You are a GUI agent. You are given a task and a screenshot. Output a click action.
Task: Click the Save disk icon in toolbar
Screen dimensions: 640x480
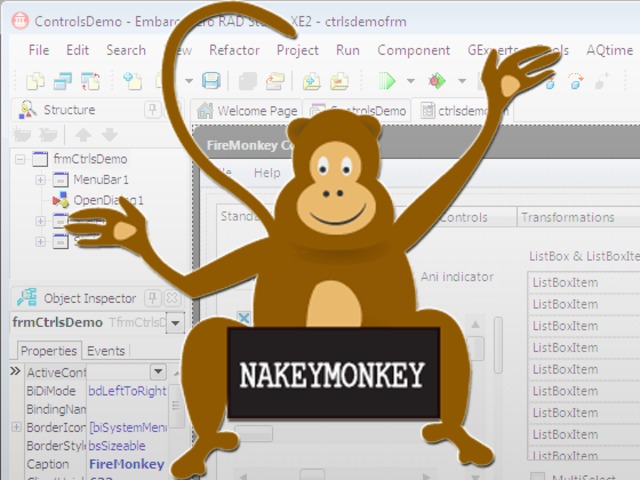(x=211, y=80)
